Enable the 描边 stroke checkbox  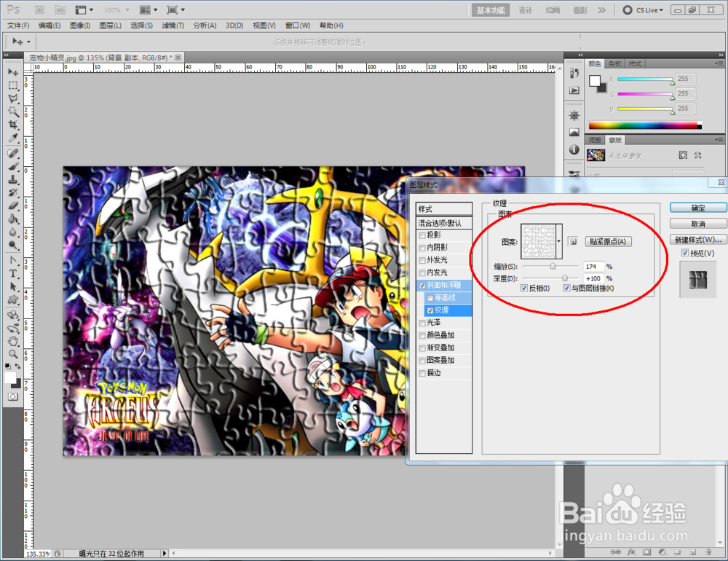point(422,373)
